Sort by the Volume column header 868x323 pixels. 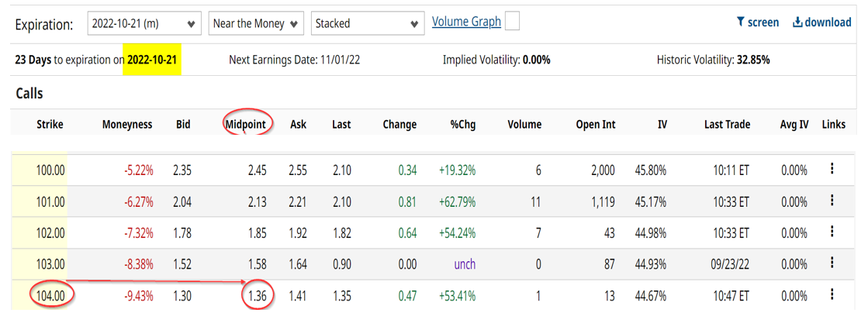click(x=524, y=124)
